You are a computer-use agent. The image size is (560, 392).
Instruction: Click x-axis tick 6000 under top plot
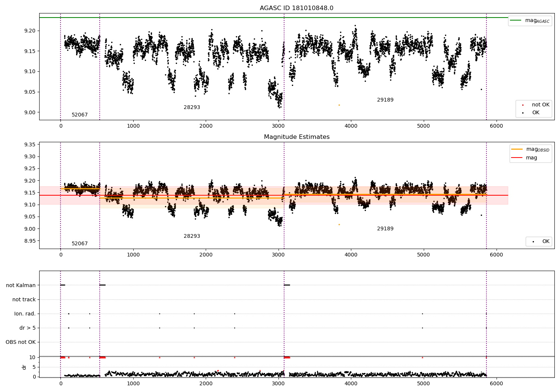(x=496, y=126)
